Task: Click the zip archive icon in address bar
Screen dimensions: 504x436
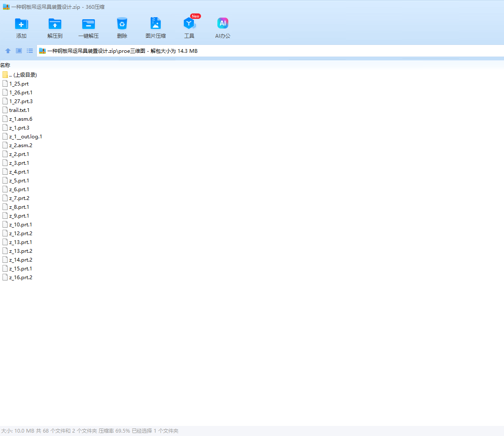Action: coord(42,51)
